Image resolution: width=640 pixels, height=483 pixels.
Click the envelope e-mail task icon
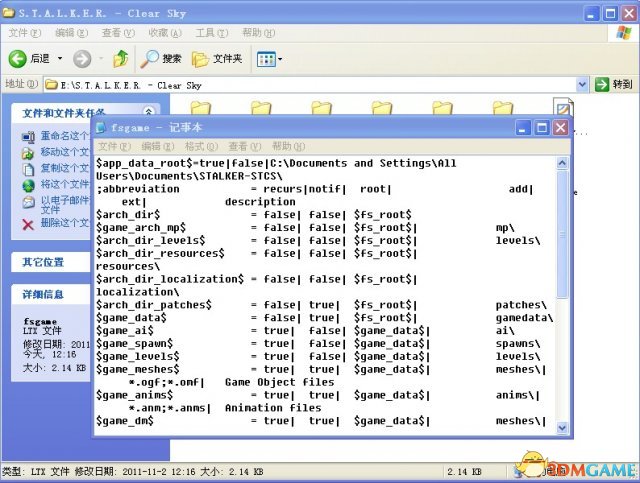pyautogui.click(x=28, y=202)
